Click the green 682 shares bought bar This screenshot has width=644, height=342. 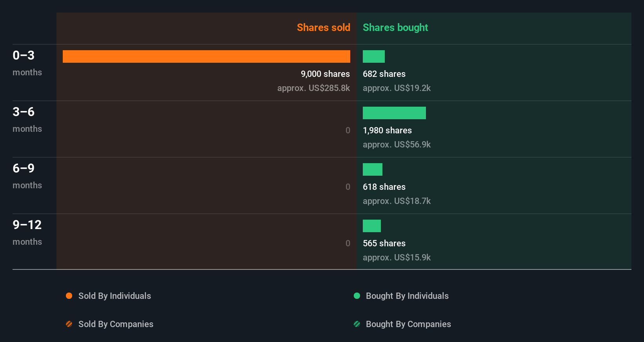[x=374, y=56]
